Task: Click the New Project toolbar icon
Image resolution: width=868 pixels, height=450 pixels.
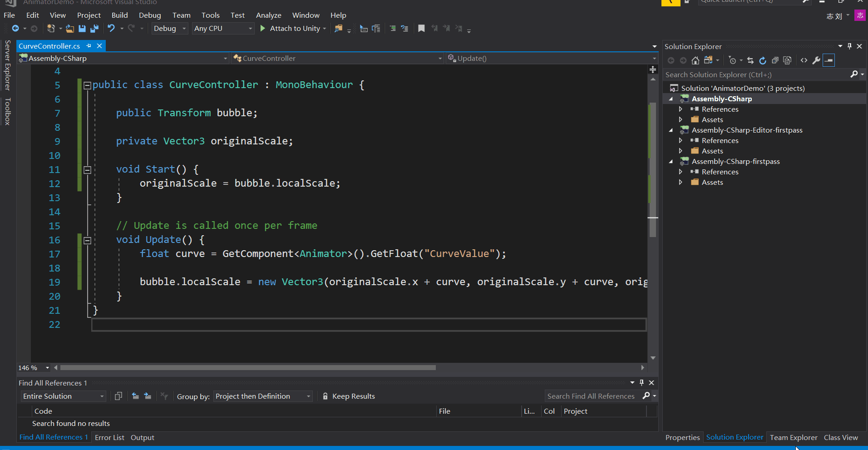Action: click(51, 29)
